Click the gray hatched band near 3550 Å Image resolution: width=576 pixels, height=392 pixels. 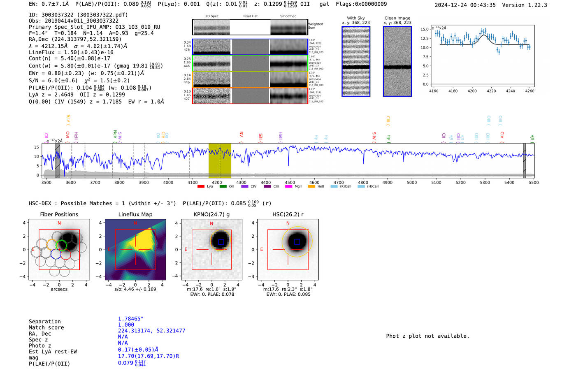[58, 160]
